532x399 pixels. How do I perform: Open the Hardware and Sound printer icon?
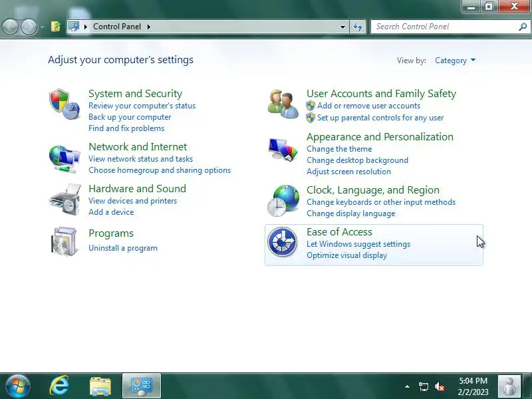(x=65, y=200)
